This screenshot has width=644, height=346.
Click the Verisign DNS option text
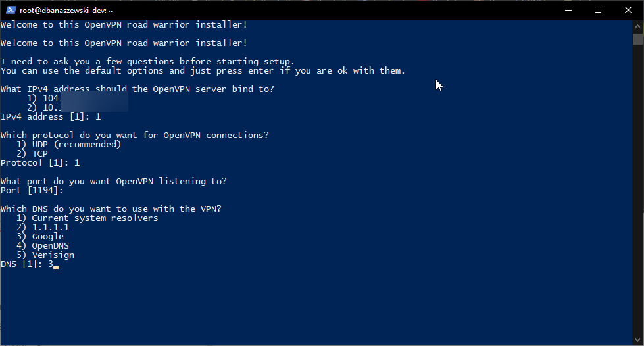(x=53, y=255)
